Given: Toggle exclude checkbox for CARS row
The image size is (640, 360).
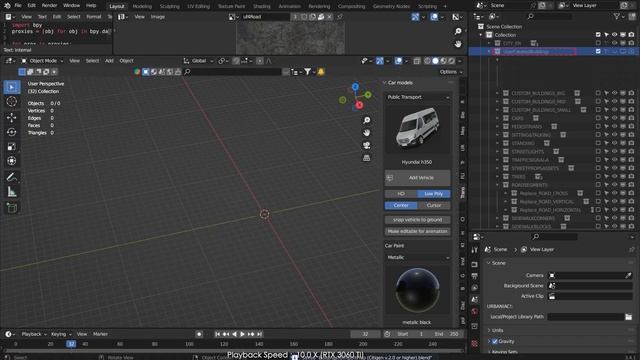Looking at the screenshot, I should click(598, 118).
